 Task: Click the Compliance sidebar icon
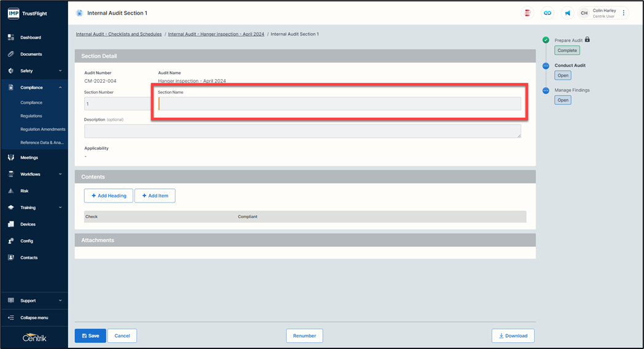pyautogui.click(x=11, y=87)
